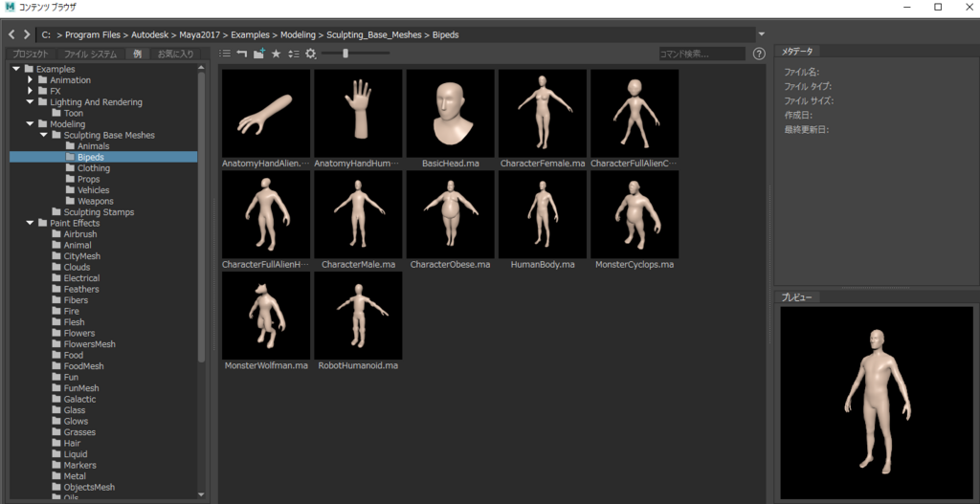Click the Maya logo in the title bar
This screenshot has height=504, width=980.
tap(10, 7)
